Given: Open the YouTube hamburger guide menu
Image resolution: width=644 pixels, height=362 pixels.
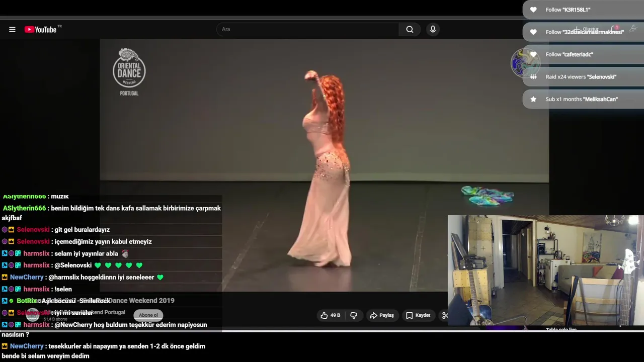Looking at the screenshot, I should coord(12,29).
